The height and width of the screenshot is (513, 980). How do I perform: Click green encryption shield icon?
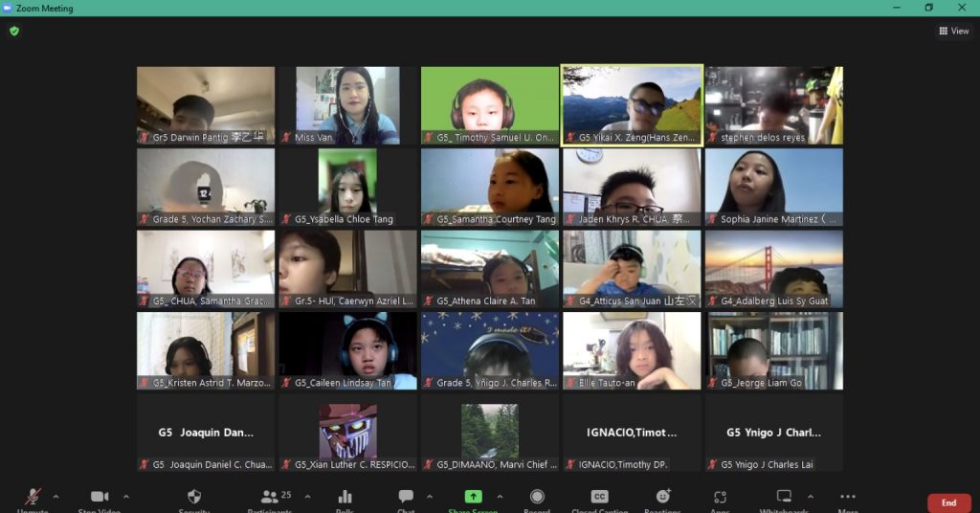coord(14,31)
